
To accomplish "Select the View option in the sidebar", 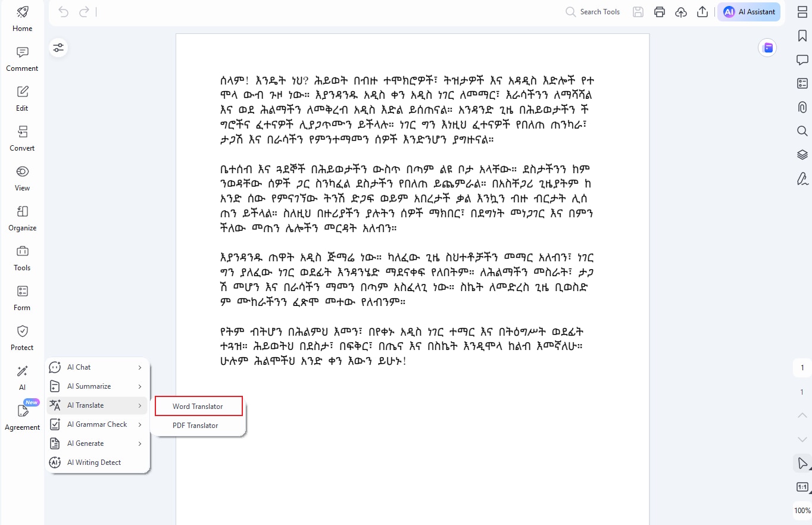I will coord(22,178).
